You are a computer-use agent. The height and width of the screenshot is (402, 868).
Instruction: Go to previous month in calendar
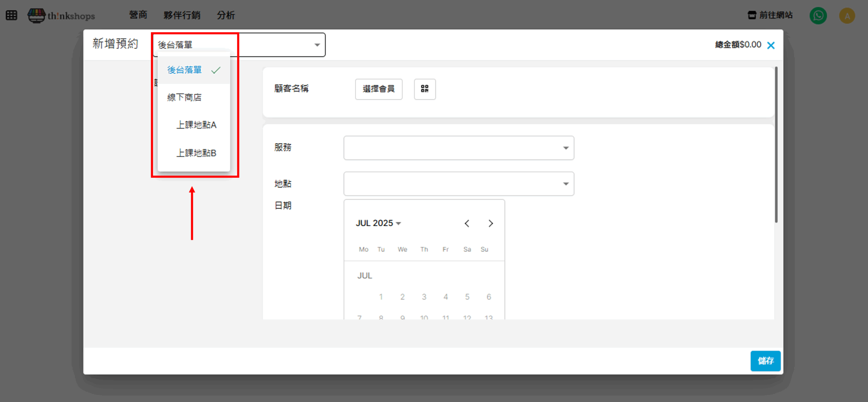click(x=467, y=223)
